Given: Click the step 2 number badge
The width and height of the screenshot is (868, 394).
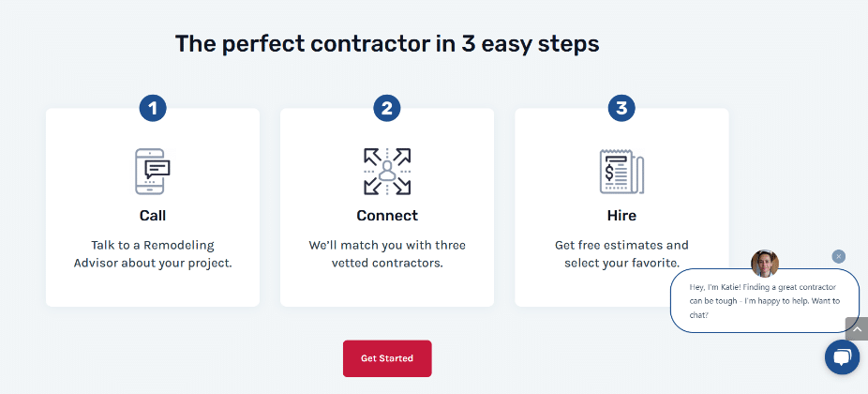Looking at the screenshot, I should (387, 108).
